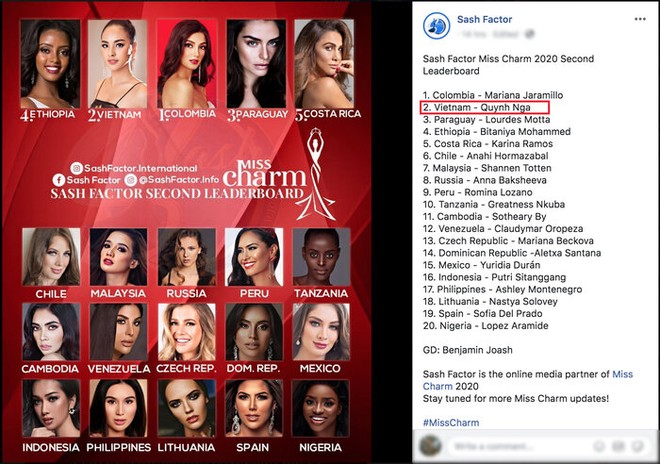Open the Miss Charm page link
Screen dimensions: 660x464
point(528,380)
